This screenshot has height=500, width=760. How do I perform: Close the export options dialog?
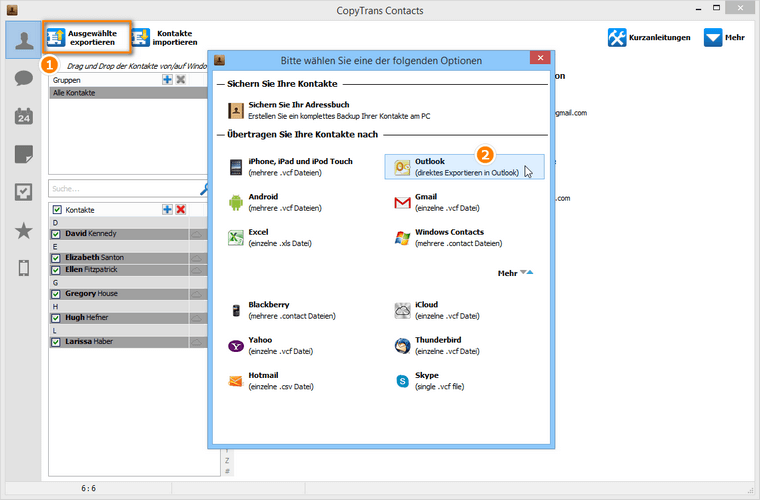540,58
